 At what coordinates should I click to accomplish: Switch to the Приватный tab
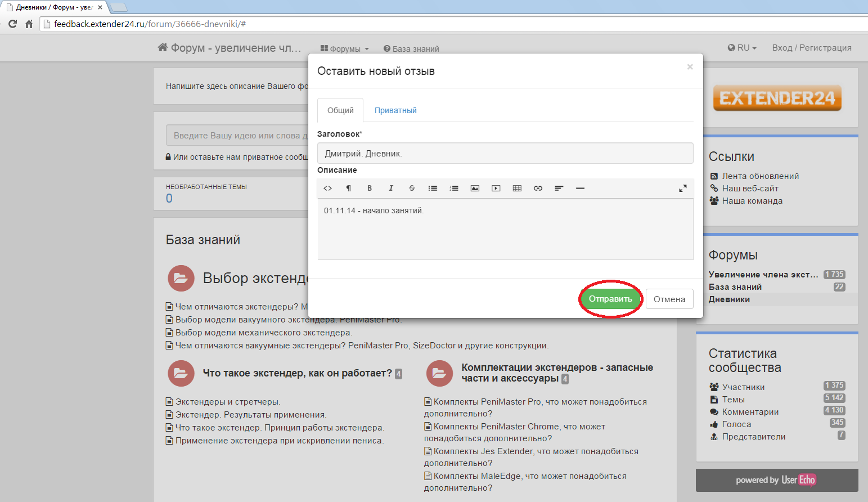395,110
